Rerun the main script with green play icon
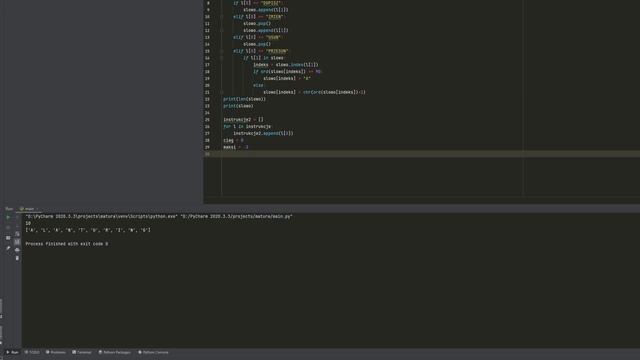Image resolution: width=640 pixels, height=360 pixels. point(8,217)
